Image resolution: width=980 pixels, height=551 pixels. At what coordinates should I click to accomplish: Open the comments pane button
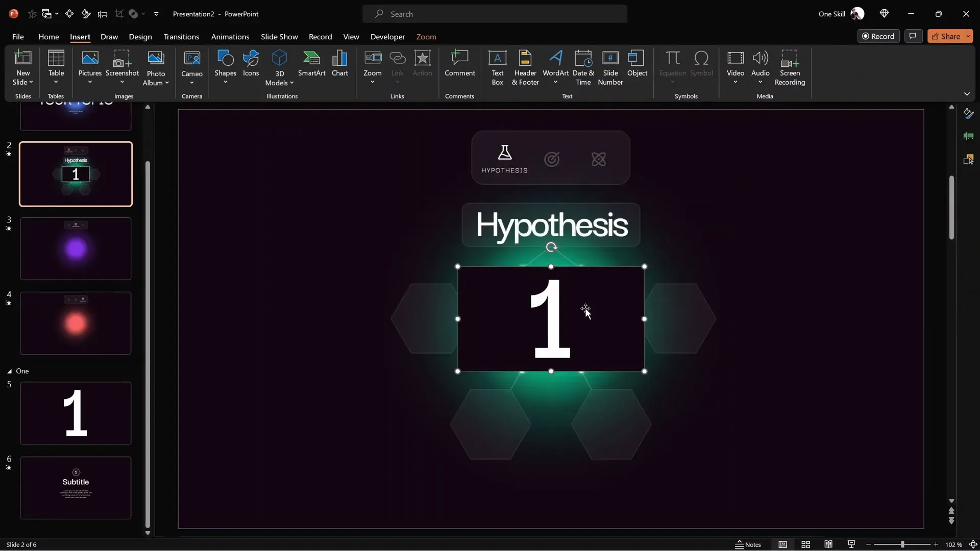(x=913, y=36)
